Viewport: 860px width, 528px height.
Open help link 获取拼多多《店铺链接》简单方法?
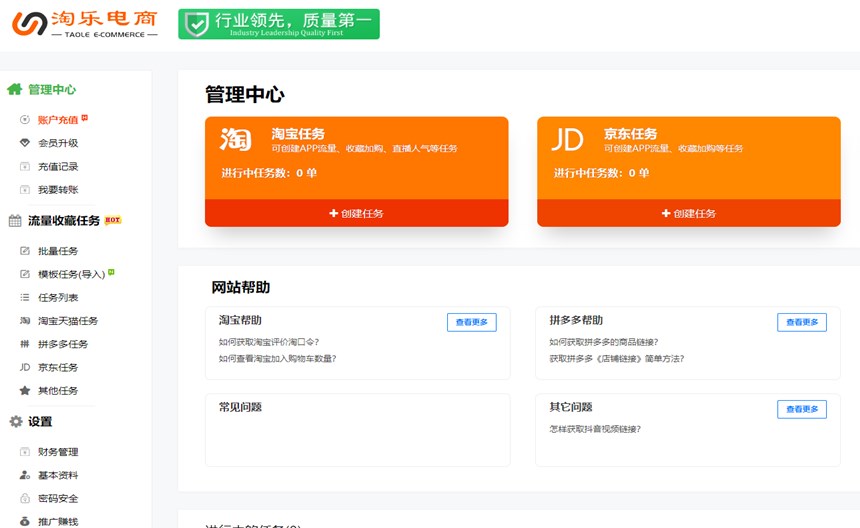pyautogui.click(x=616, y=359)
